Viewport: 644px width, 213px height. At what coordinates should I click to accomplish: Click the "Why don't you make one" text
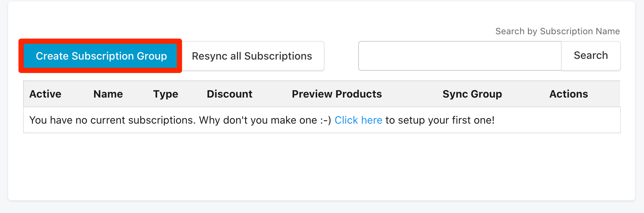pyautogui.click(x=257, y=120)
